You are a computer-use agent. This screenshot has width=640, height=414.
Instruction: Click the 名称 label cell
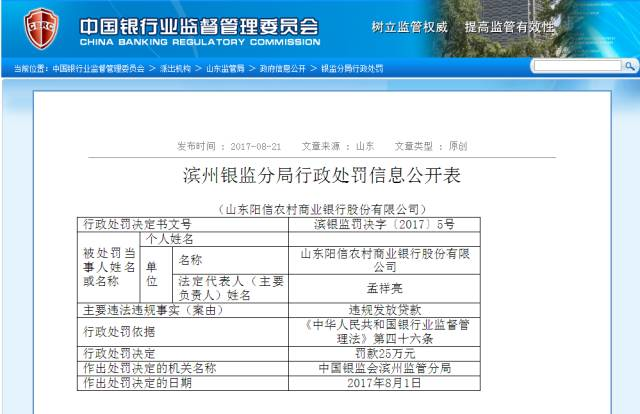point(230,260)
